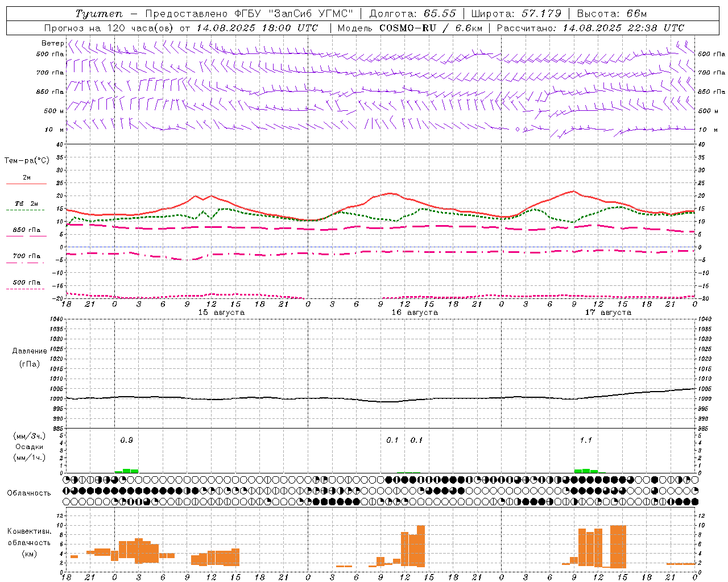Click the "Рассчитано: 14.08.2025 22:38 UTC" timestamp
Viewport: 728px width, 582px height.
(x=590, y=28)
